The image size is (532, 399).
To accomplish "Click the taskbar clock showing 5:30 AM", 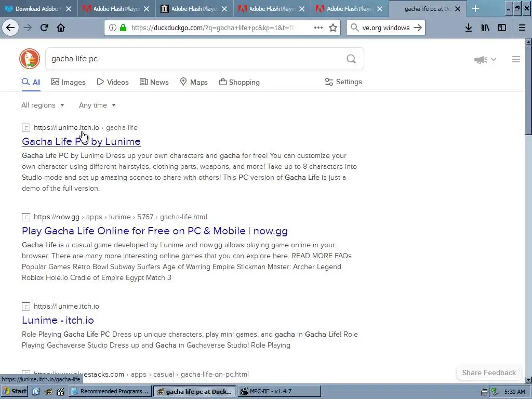I will click(x=515, y=392).
